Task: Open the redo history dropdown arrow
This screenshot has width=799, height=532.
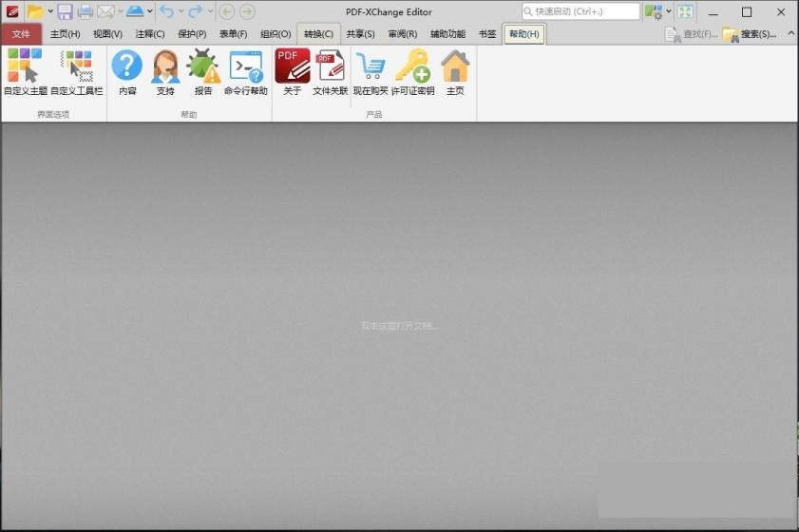Action: [210, 11]
